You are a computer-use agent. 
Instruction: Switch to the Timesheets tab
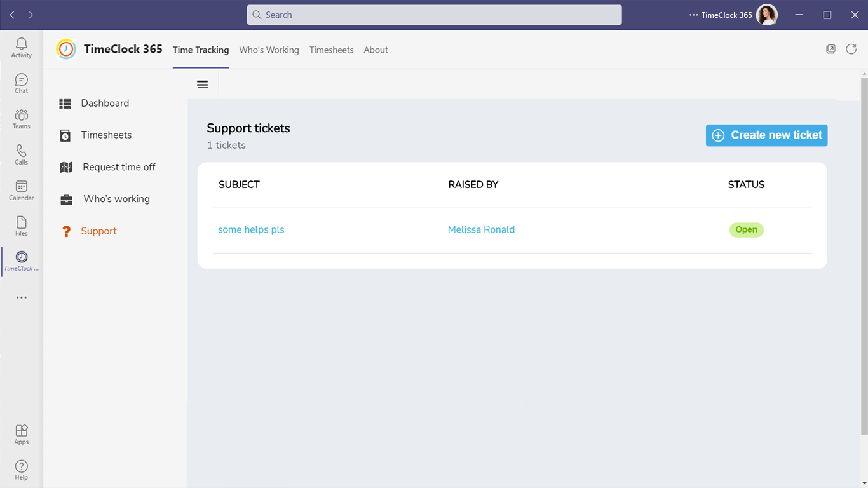click(x=331, y=50)
